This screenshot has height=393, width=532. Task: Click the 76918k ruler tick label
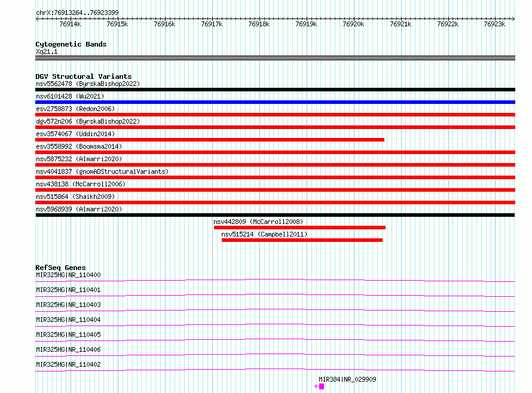pos(259,24)
